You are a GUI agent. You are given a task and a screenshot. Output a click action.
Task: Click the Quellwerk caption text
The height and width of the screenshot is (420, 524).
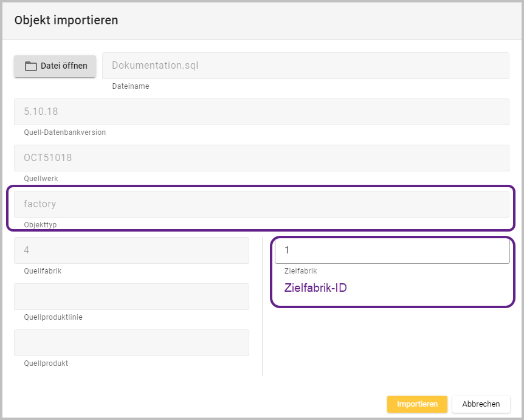click(41, 179)
